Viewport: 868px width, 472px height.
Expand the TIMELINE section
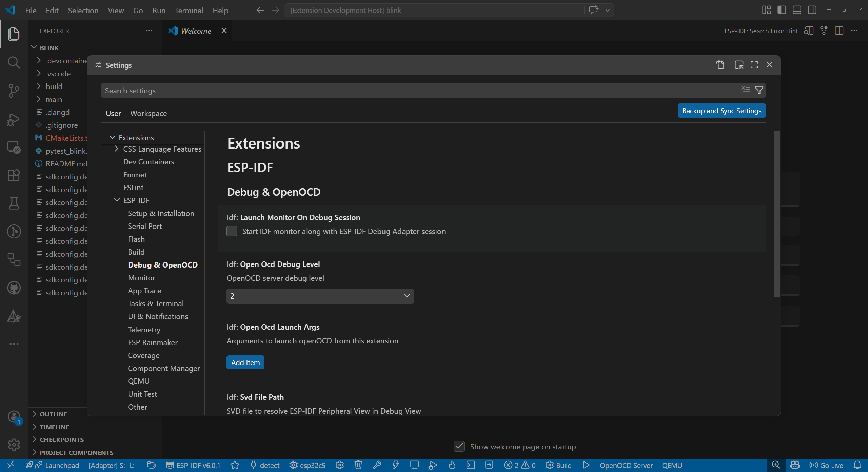point(54,427)
